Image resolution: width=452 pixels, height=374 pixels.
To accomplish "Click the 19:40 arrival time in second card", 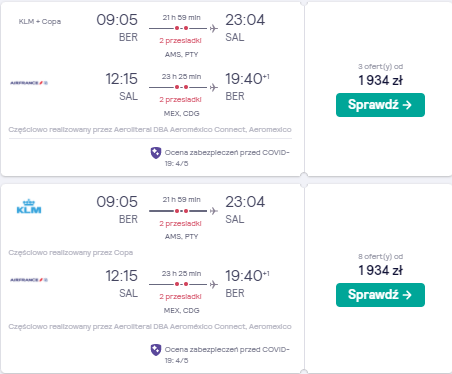I will [247, 276].
